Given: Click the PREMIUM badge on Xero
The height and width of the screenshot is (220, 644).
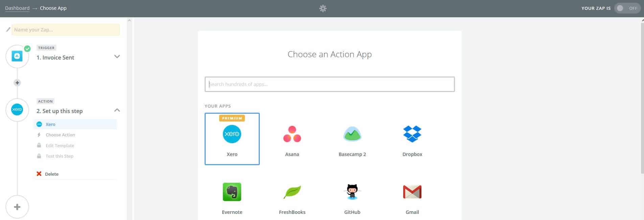Looking at the screenshot, I should click(x=232, y=118).
